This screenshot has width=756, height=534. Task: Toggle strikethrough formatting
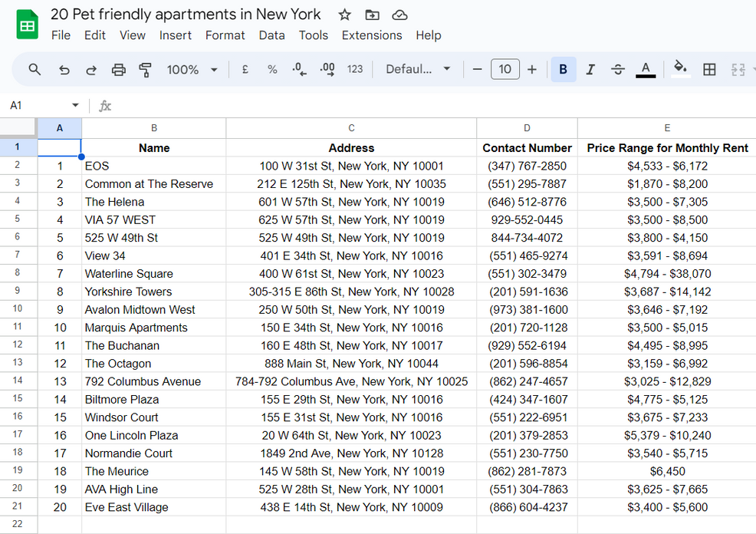618,70
